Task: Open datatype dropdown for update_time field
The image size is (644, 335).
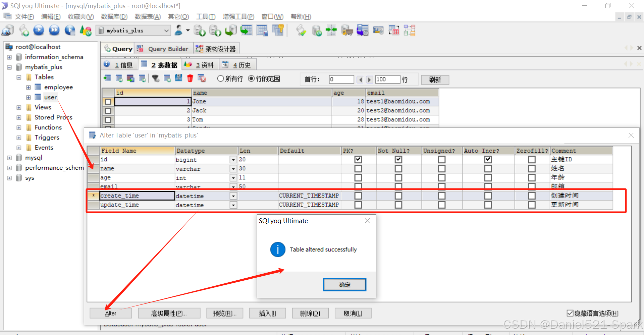Action: pos(233,205)
